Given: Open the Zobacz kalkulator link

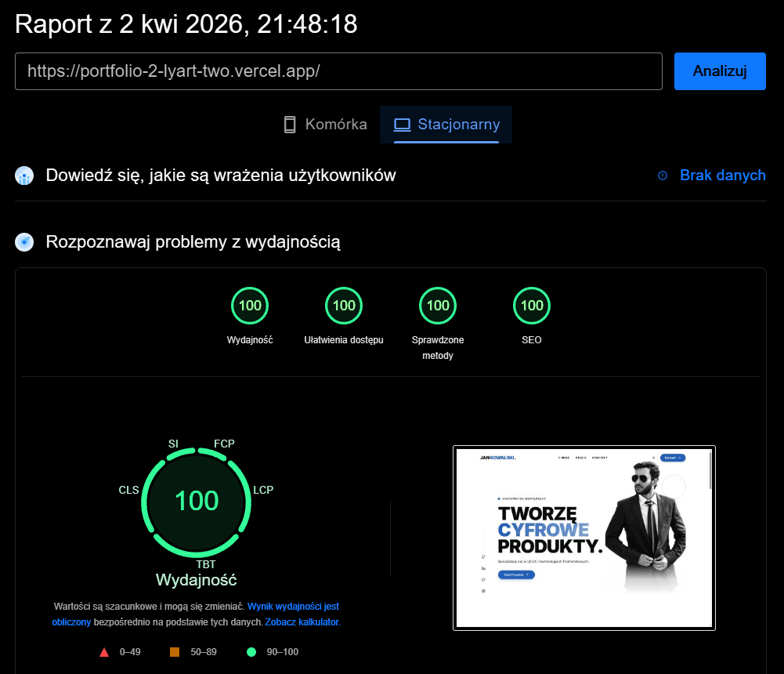Looking at the screenshot, I should tap(302, 622).
